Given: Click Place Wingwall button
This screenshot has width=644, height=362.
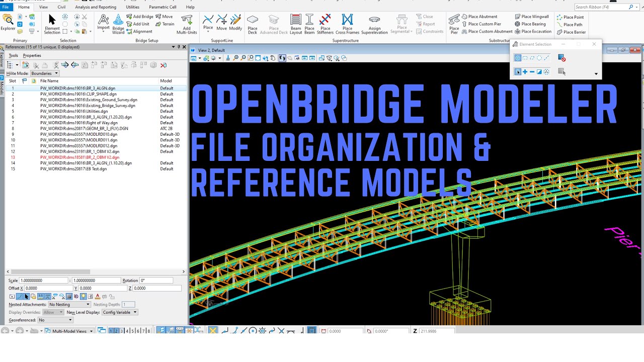Looking at the screenshot, I should [532, 17].
